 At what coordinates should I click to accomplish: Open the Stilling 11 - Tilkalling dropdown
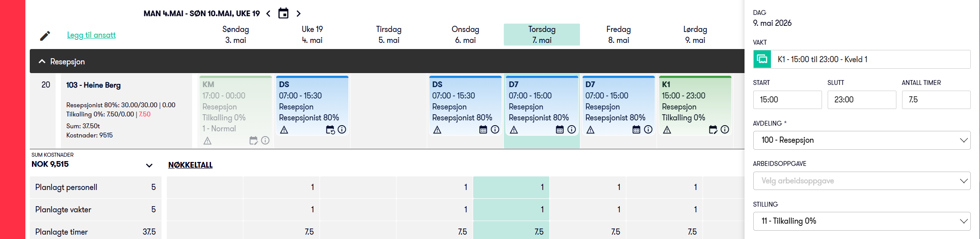coord(862,221)
